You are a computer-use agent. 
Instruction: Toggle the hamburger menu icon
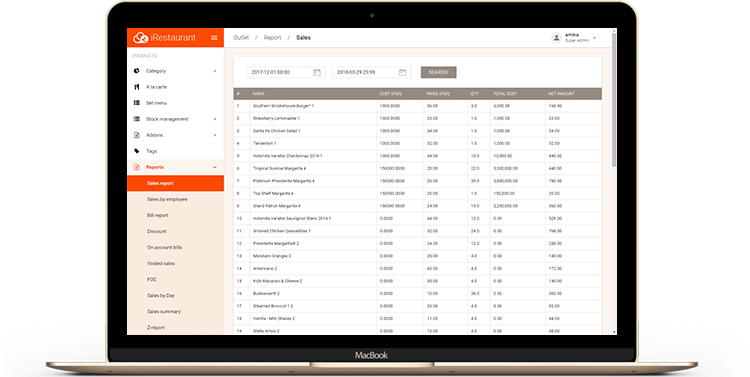click(214, 37)
